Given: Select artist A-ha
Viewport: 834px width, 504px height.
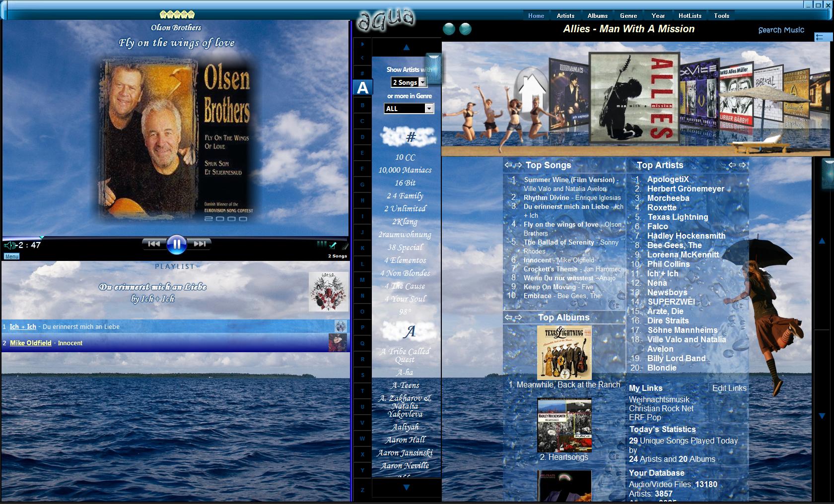Looking at the screenshot, I should [x=405, y=373].
